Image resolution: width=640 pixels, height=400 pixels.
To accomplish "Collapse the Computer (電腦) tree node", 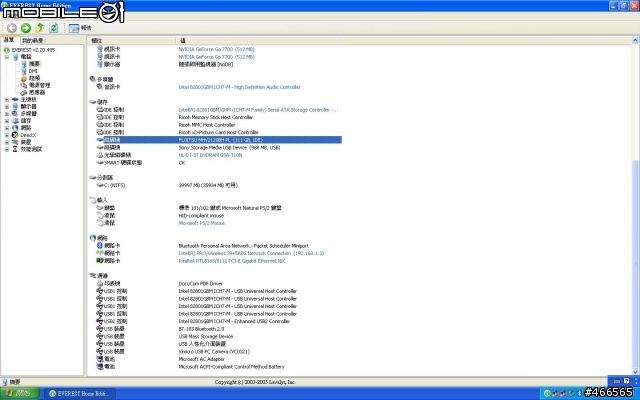I will 7,57.
